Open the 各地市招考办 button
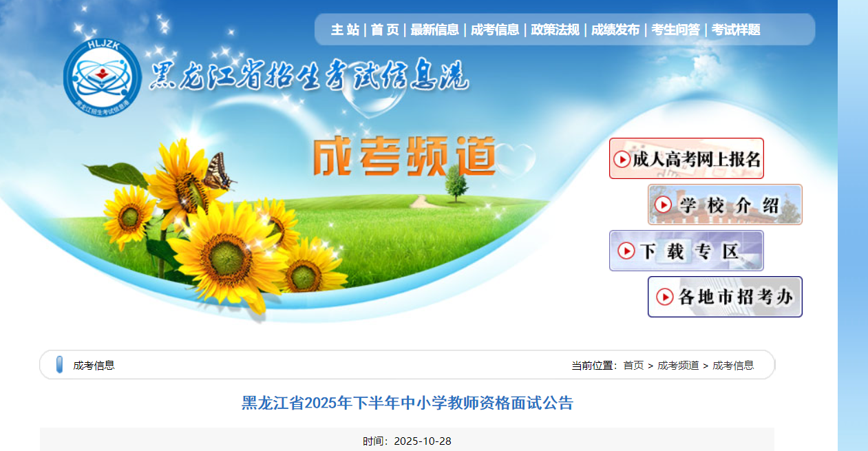This screenshot has height=451, width=868. click(x=725, y=297)
